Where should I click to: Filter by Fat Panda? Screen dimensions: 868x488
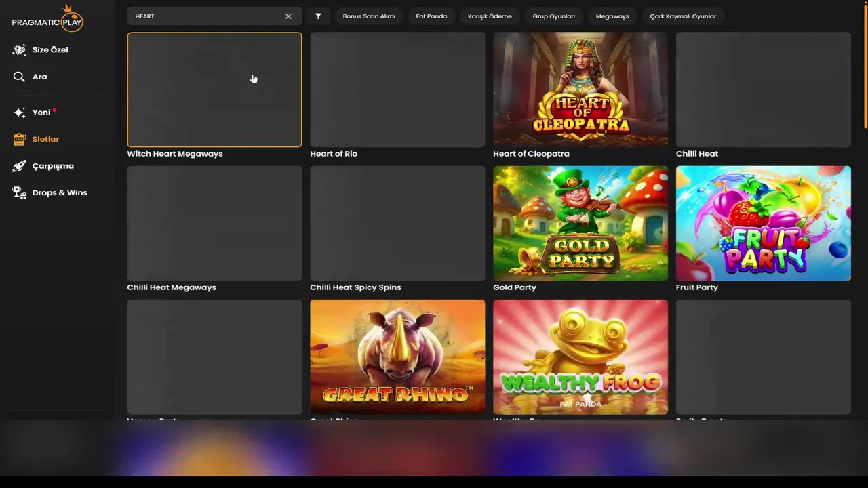click(431, 16)
